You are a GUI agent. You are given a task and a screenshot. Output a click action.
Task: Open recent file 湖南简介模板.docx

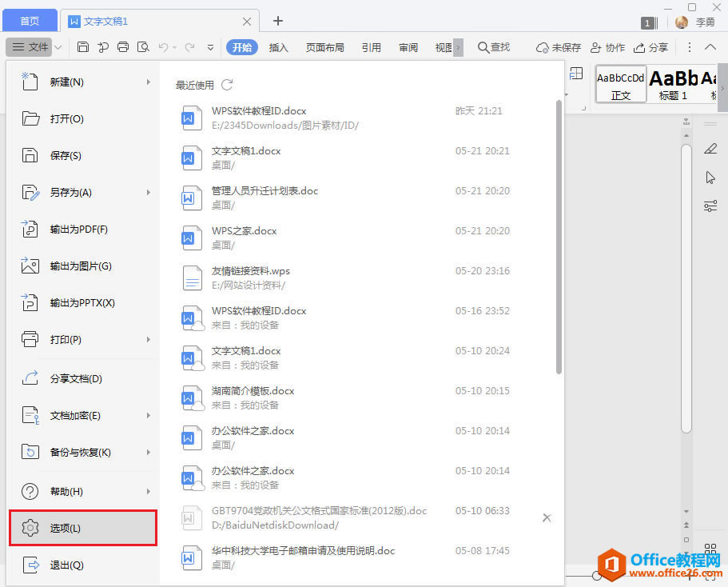[362, 397]
